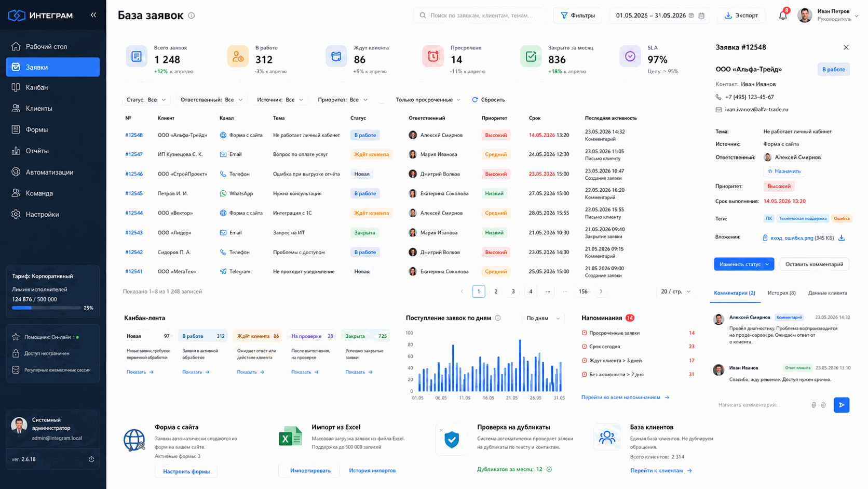Click the info icon beside База заявок
Screen dimensions: 868x489
(191, 16)
